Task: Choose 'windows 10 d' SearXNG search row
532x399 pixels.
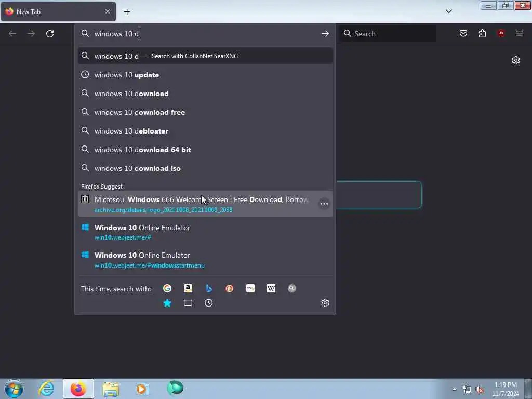Action: pos(205,56)
